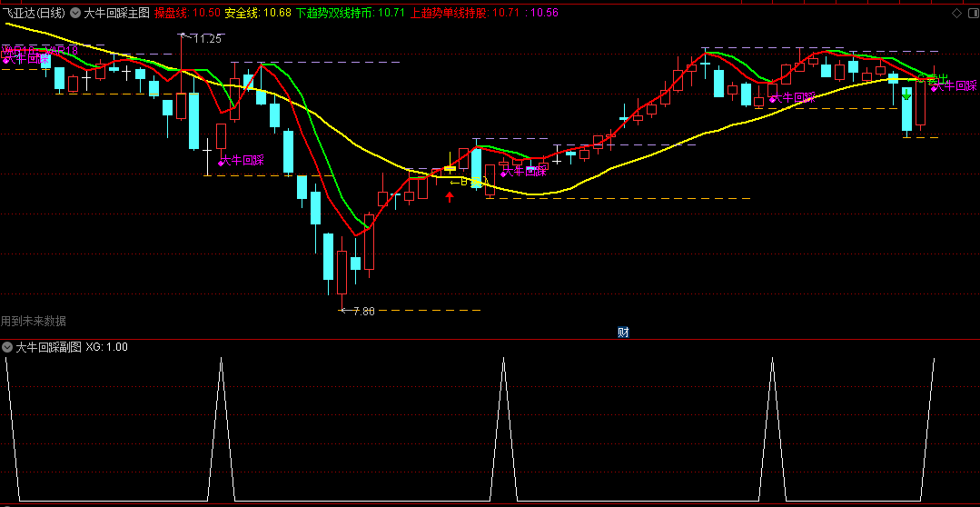The height and width of the screenshot is (507, 980).
Task: Click the 操盘线: 10.50 value
Action: [x=186, y=13]
